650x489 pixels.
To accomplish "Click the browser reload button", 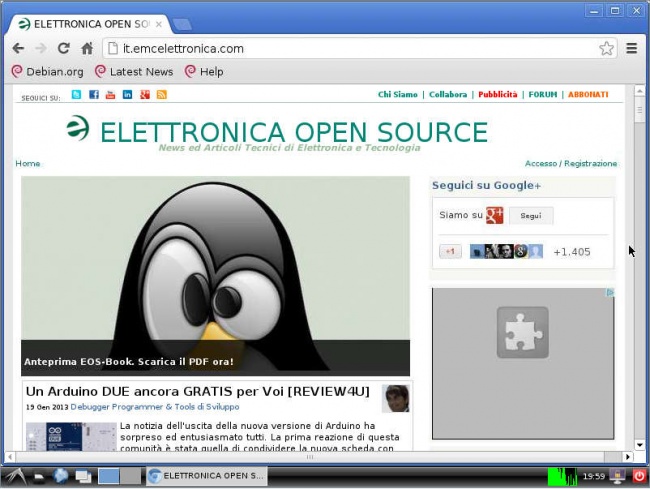I will pyautogui.click(x=63, y=48).
